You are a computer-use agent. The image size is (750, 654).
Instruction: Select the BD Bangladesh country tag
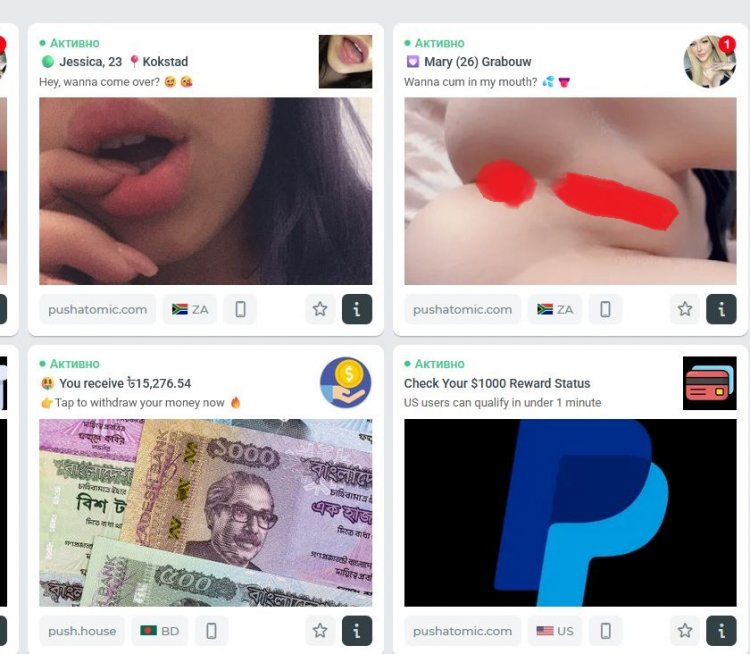159,631
